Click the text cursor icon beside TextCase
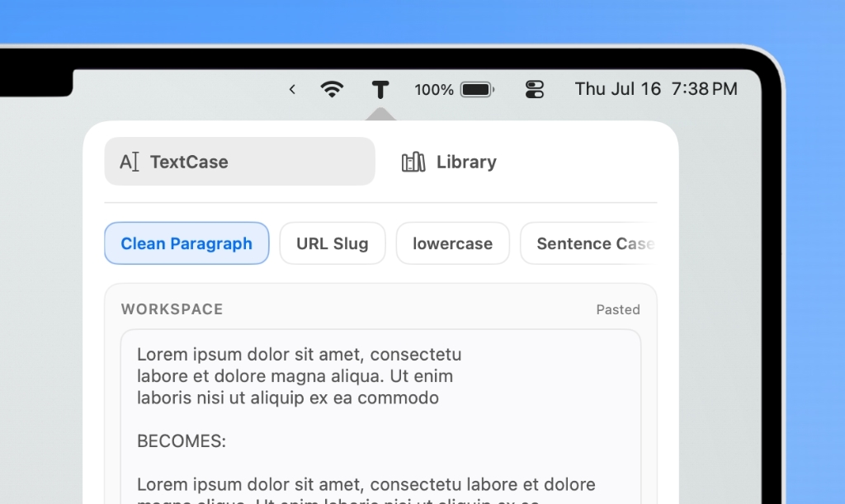 click(x=130, y=162)
